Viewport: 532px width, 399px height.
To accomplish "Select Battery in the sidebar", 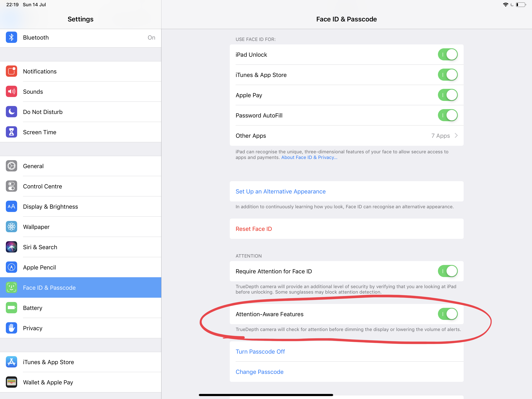I will [x=81, y=308].
